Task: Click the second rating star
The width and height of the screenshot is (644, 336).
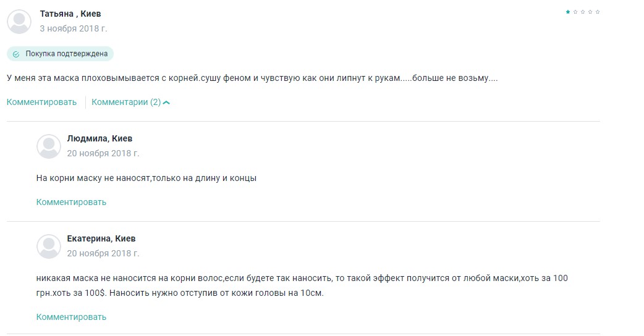Action: pyautogui.click(x=575, y=12)
